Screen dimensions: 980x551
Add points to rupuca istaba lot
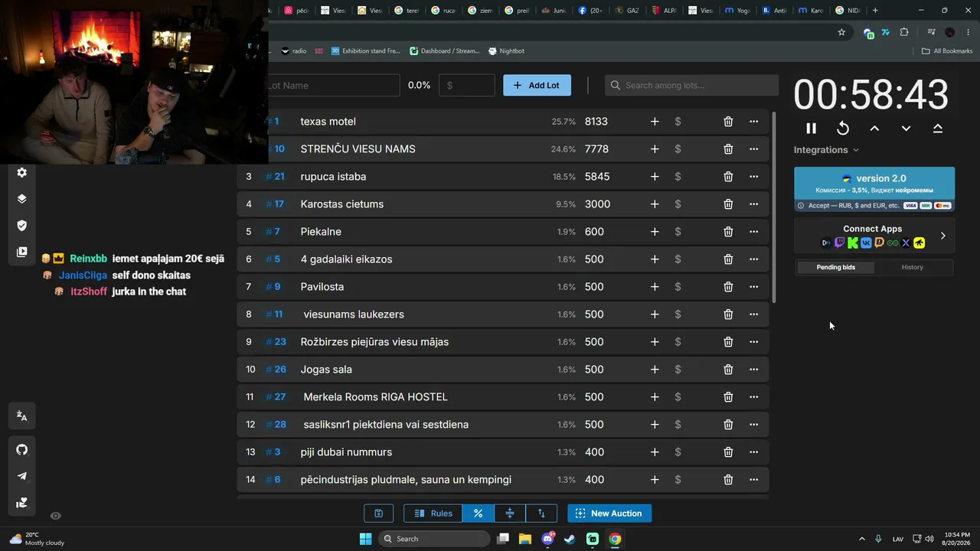(655, 177)
